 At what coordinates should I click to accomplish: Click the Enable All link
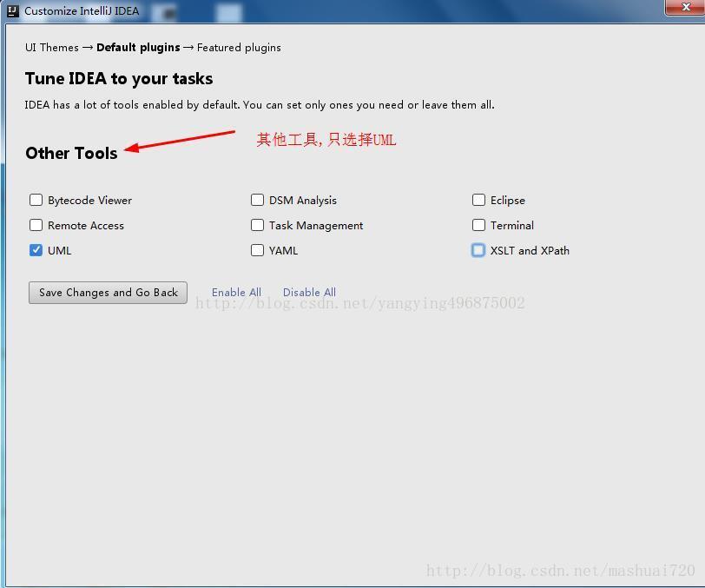[236, 293]
